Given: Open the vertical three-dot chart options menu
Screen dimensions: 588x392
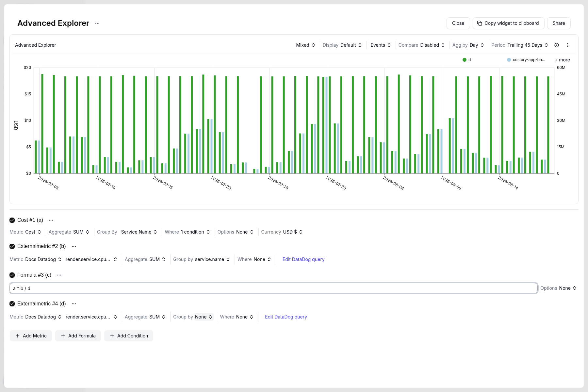Looking at the screenshot, I should [x=568, y=45].
